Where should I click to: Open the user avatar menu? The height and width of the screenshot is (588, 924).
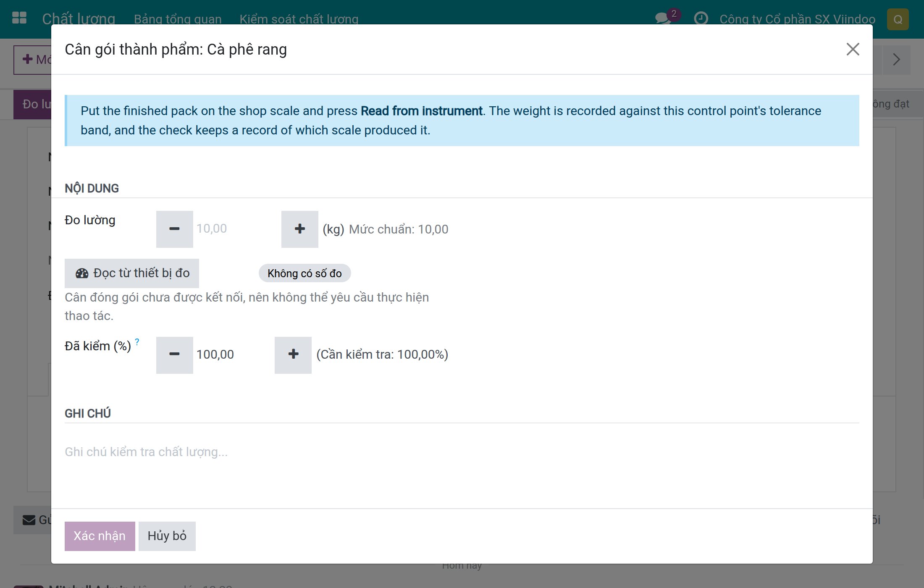(898, 19)
